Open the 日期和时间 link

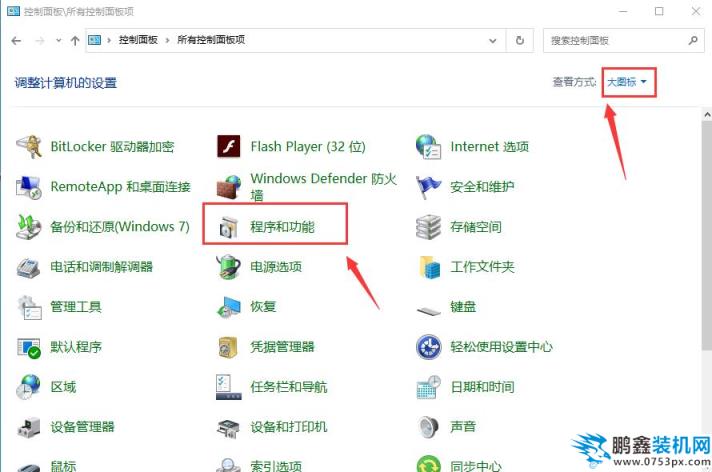pyautogui.click(x=482, y=387)
